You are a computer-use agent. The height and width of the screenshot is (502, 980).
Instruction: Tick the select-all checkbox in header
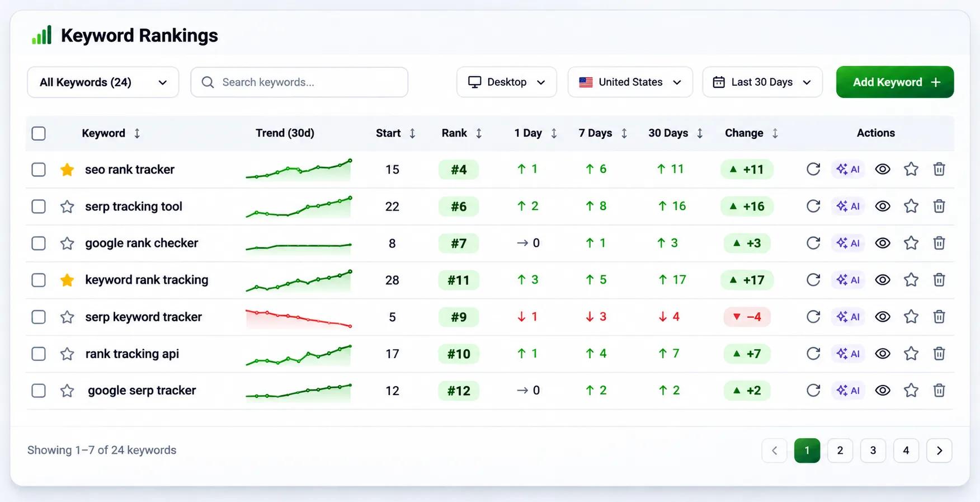[39, 133]
